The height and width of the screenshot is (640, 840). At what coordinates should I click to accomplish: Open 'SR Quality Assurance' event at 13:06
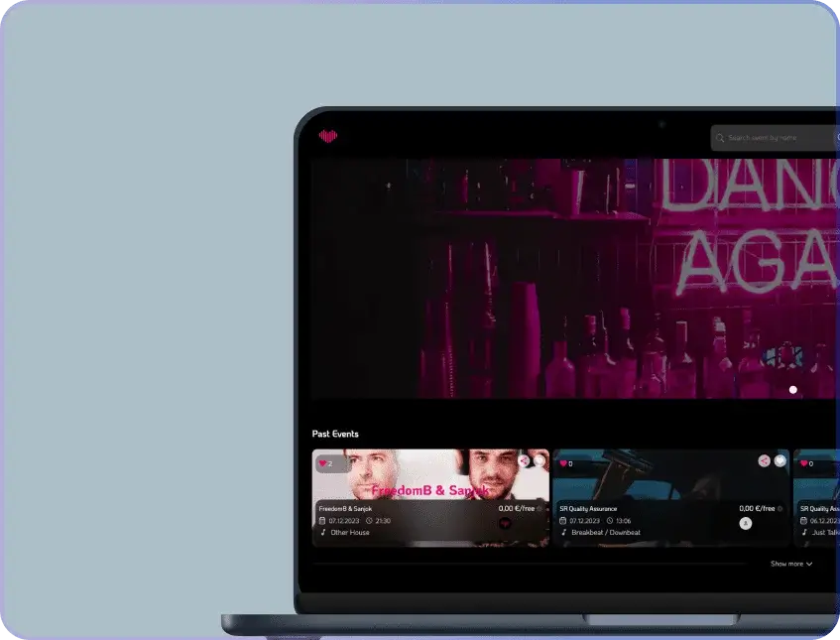click(x=588, y=509)
